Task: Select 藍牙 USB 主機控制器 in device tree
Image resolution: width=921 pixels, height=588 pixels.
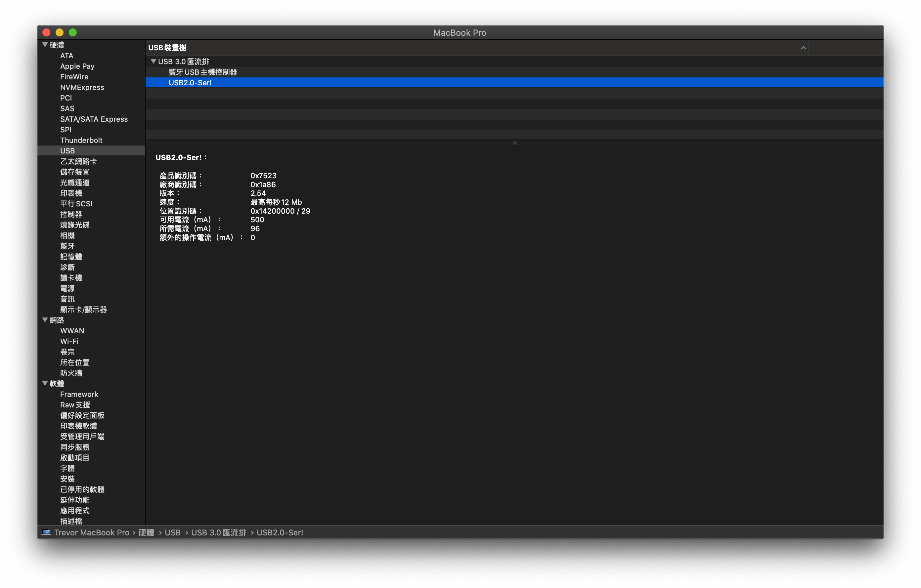Action: pyautogui.click(x=203, y=72)
